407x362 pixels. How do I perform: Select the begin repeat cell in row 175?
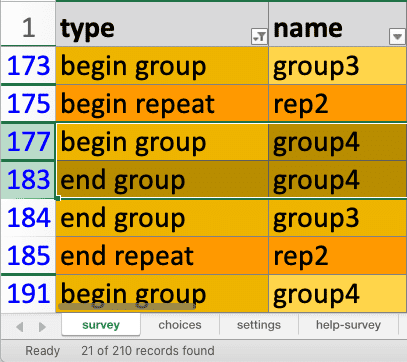pos(162,104)
